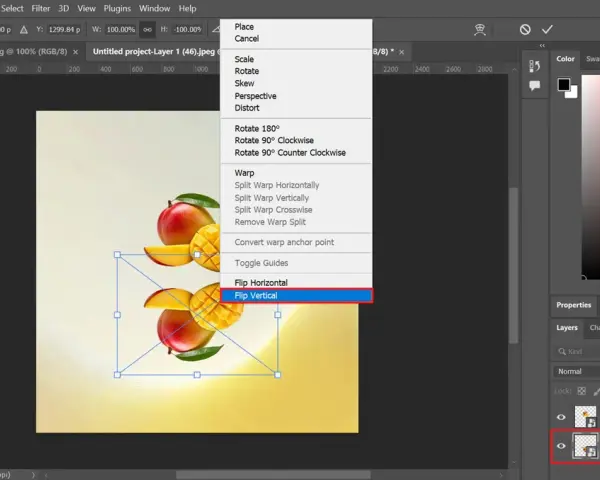The height and width of the screenshot is (480, 600).
Task: Open the Plugins menu
Action: [x=117, y=8]
